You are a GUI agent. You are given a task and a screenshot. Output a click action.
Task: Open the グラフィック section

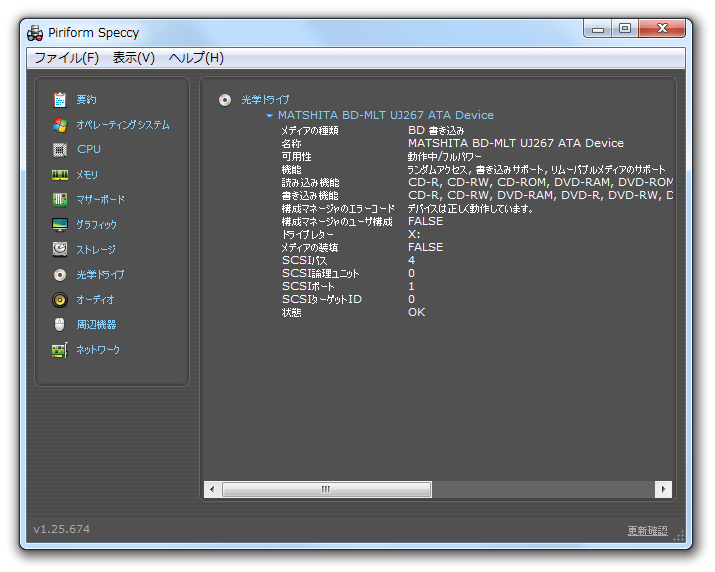point(96,224)
